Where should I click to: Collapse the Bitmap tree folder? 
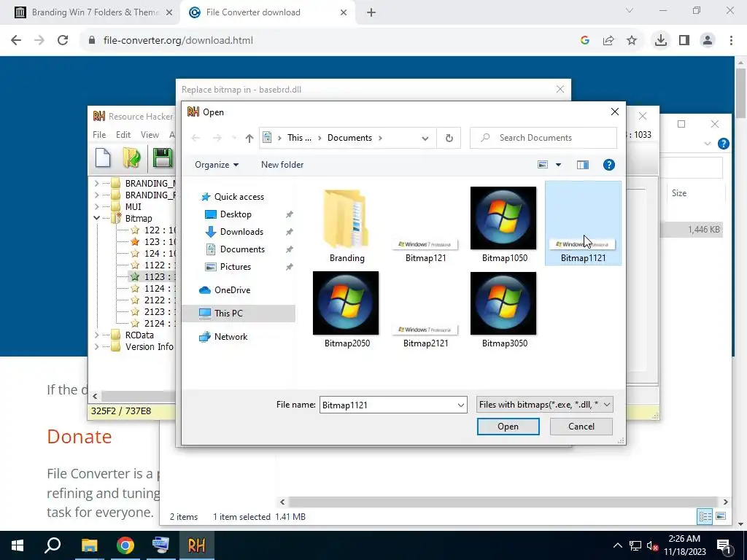click(x=97, y=218)
